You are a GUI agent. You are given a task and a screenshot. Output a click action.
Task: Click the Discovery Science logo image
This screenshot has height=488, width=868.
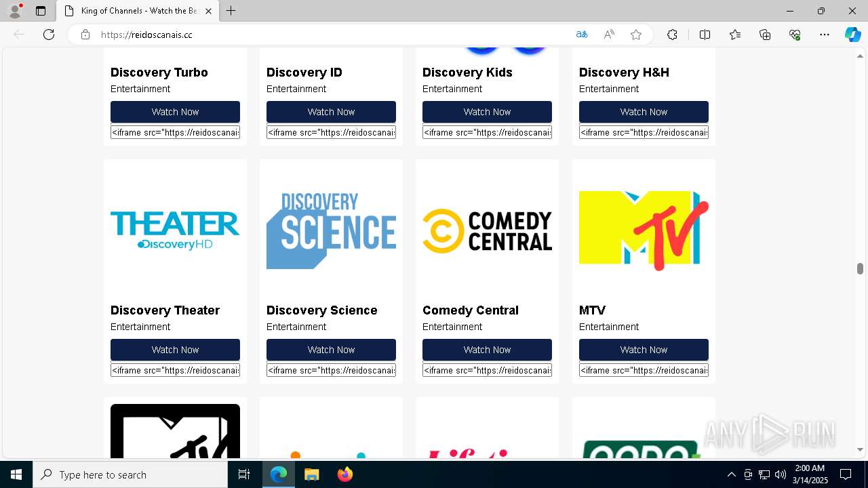331,230
